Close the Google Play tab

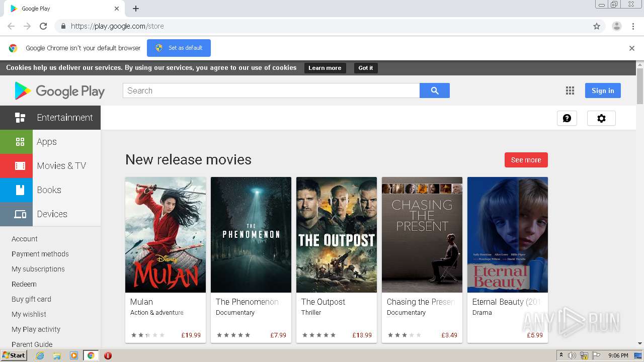(117, 9)
